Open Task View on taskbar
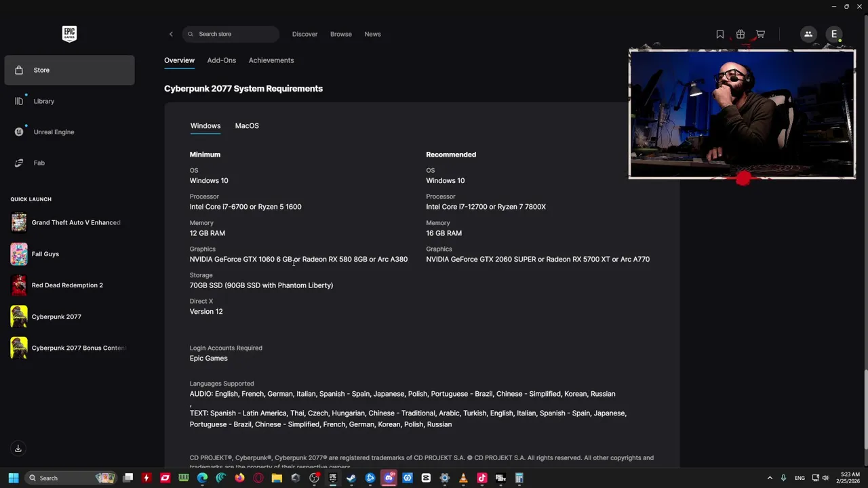The image size is (868, 488). (128, 478)
